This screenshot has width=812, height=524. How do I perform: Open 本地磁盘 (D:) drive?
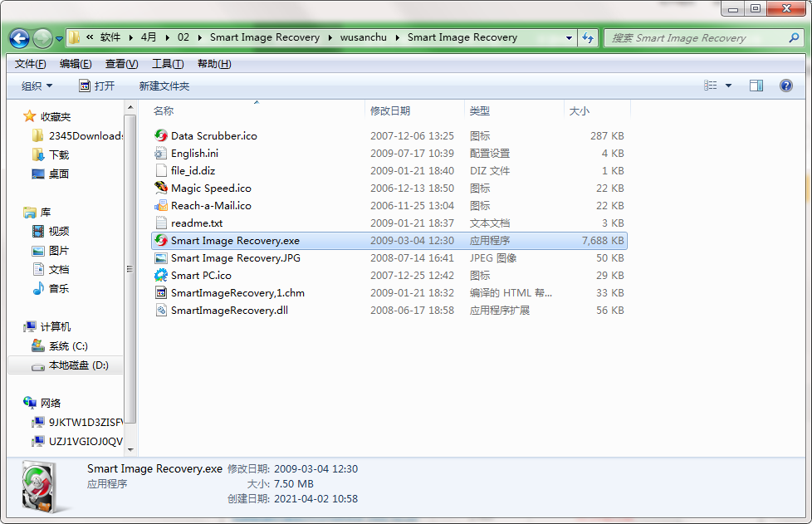pos(78,365)
